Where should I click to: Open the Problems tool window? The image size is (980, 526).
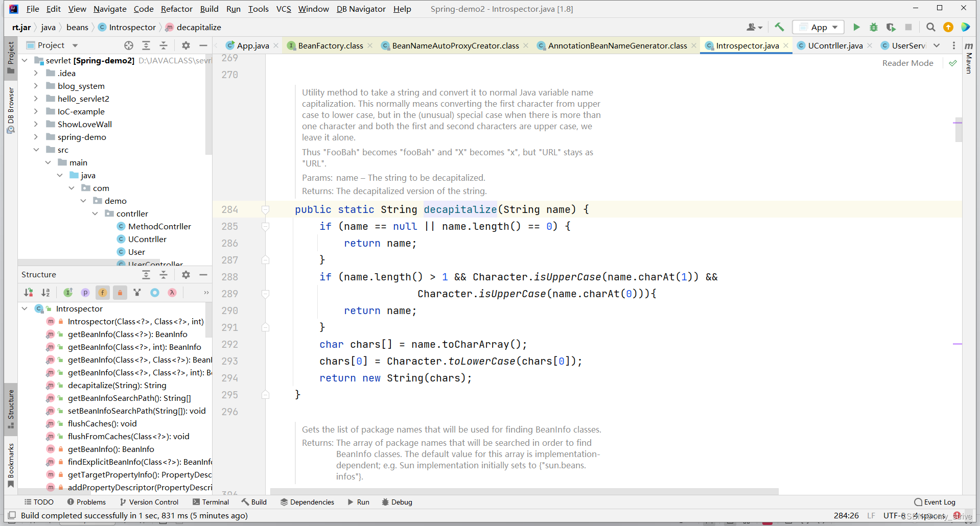[x=86, y=502]
